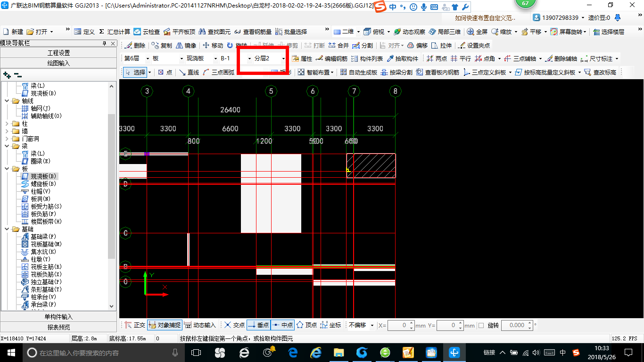
Task: Toggle 中点 midpoint snap
Action: (282, 325)
